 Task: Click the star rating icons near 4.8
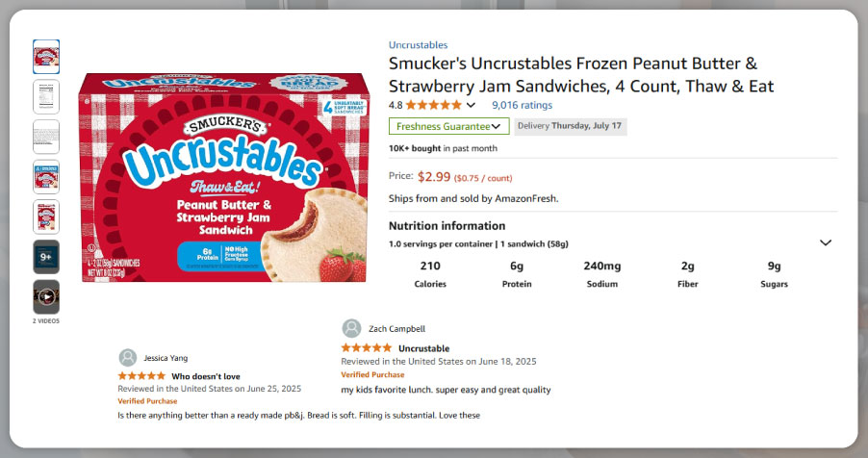(x=433, y=105)
